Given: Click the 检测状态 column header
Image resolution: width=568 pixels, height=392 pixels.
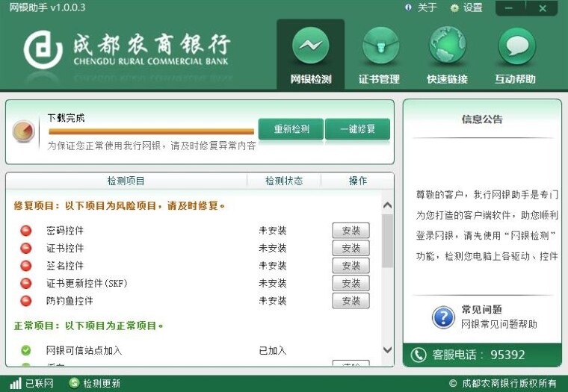Looking at the screenshot, I should [284, 181].
